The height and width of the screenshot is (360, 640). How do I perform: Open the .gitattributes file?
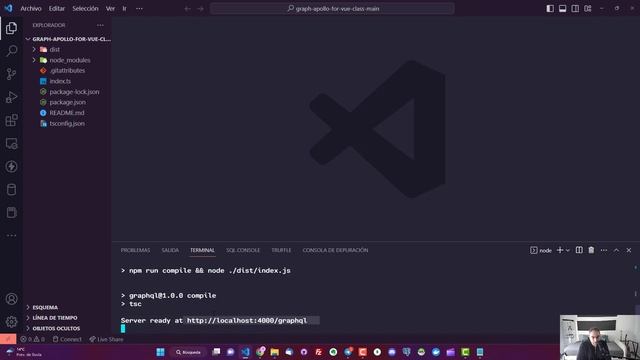[68, 71]
